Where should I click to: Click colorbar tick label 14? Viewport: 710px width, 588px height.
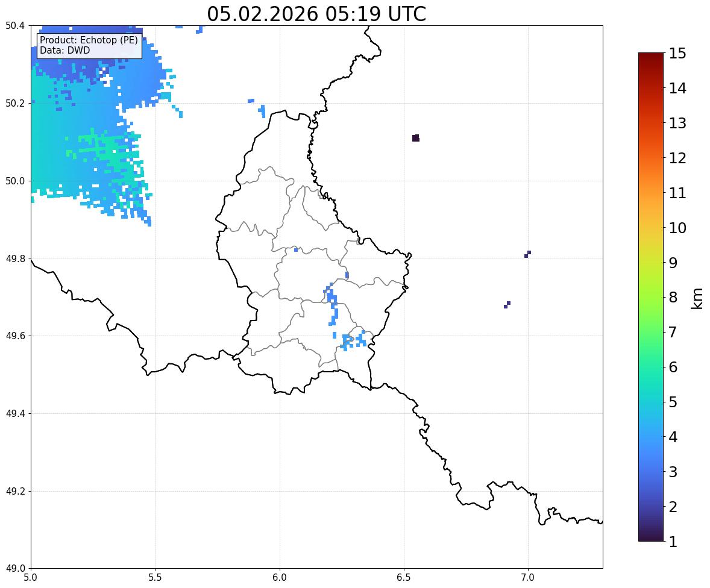pyautogui.click(x=677, y=89)
